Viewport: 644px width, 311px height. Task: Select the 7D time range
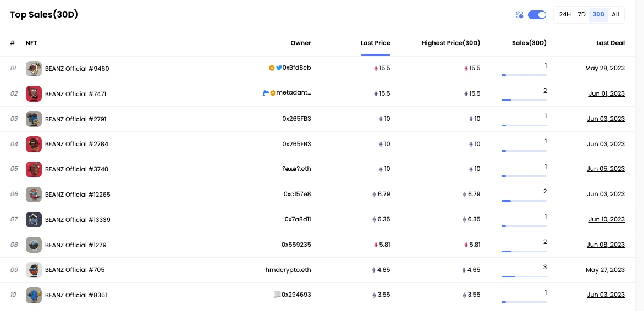[x=581, y=15]
